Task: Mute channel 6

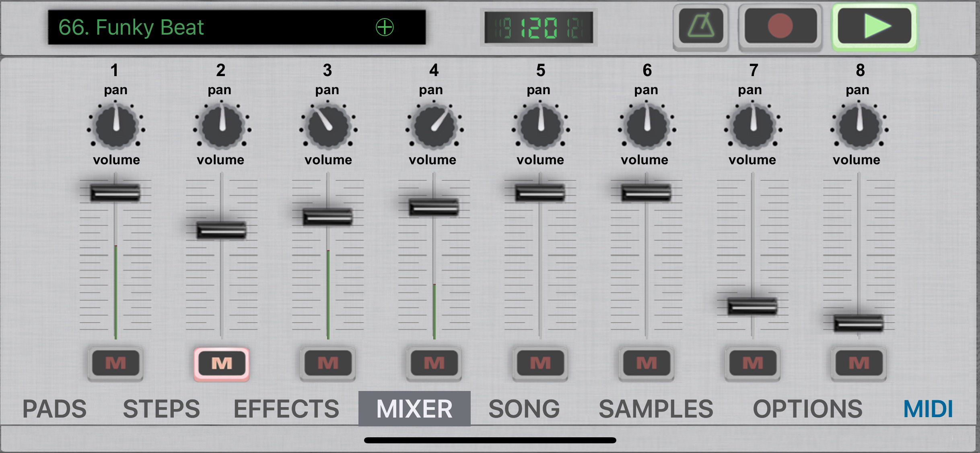Action: [x=646, y=363]
